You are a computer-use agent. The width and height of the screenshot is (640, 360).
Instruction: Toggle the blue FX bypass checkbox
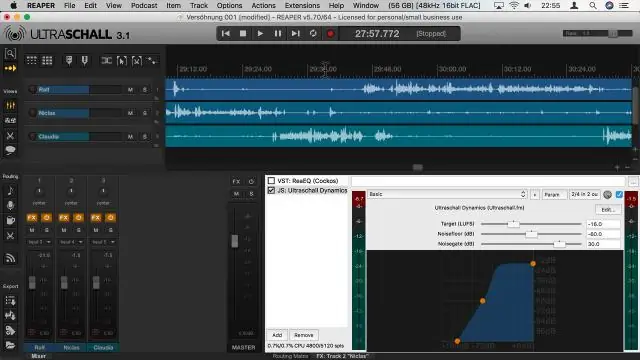point(619,195)
